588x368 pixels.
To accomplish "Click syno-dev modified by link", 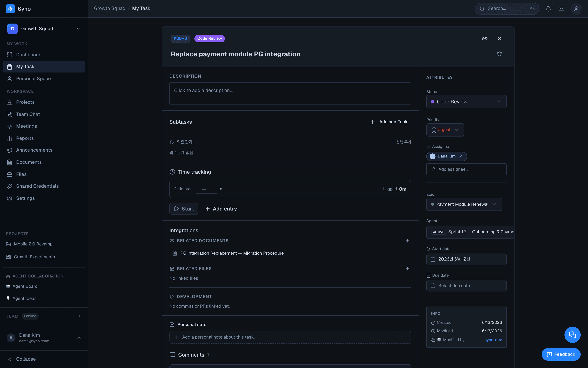I will click(x=493, y=340).
